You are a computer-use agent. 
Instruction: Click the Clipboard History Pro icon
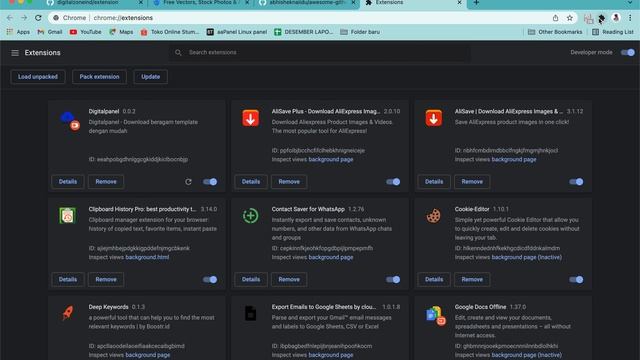pos(68,216)
